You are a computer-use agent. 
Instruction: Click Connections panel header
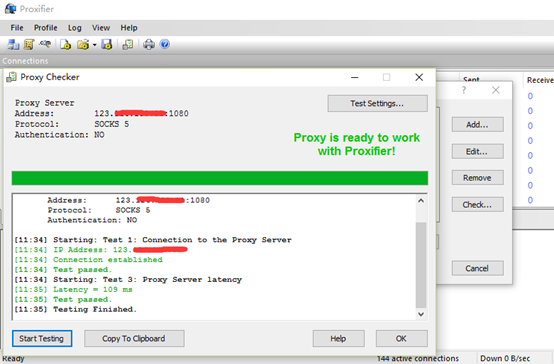[25, 61]
